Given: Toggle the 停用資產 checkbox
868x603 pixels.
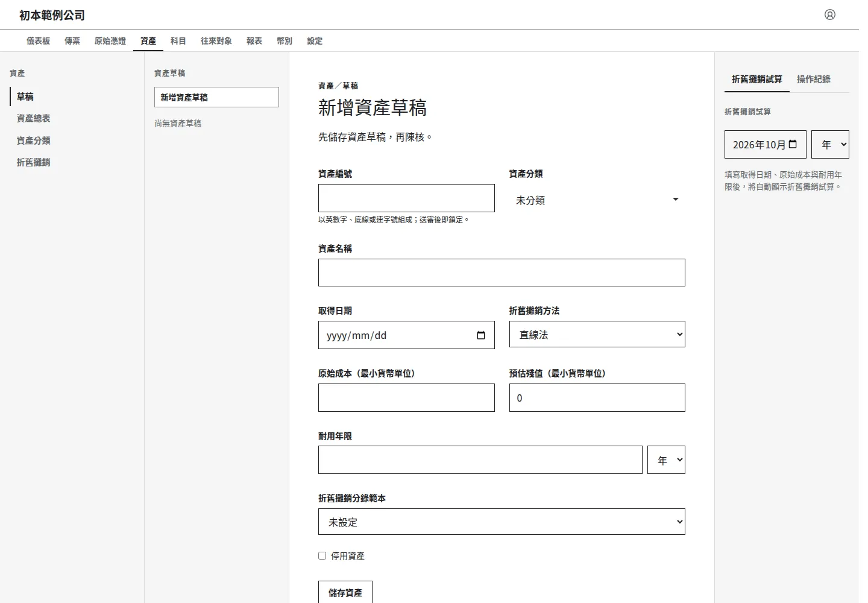Looking at the screenshot, I should (322, 556).
